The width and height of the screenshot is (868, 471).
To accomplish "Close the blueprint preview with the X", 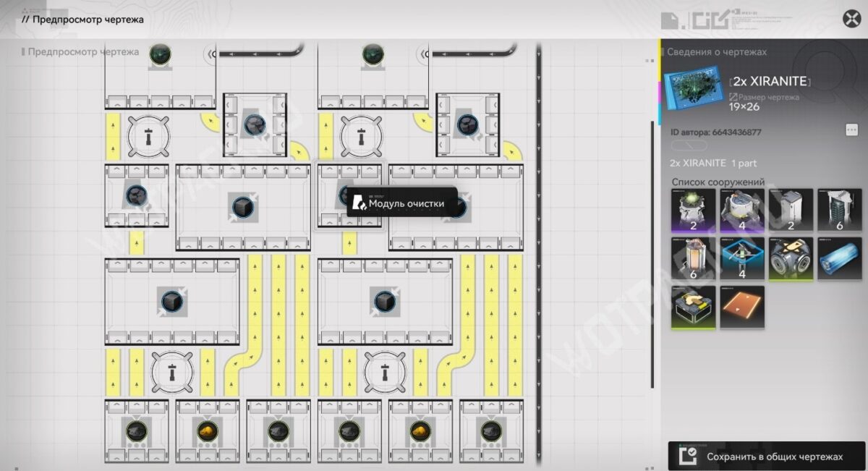I will click(851, 19).
